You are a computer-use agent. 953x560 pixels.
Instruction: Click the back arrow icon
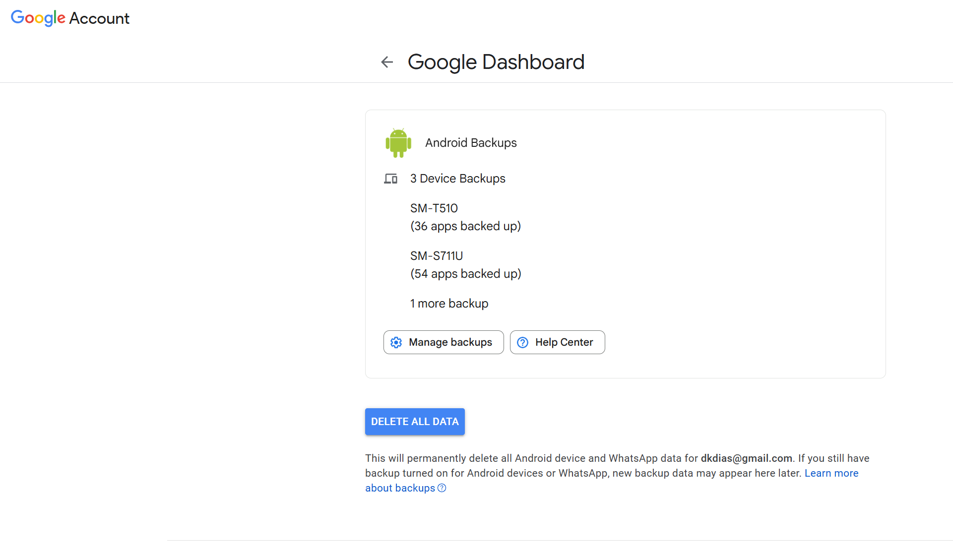[x=387, y=62]
